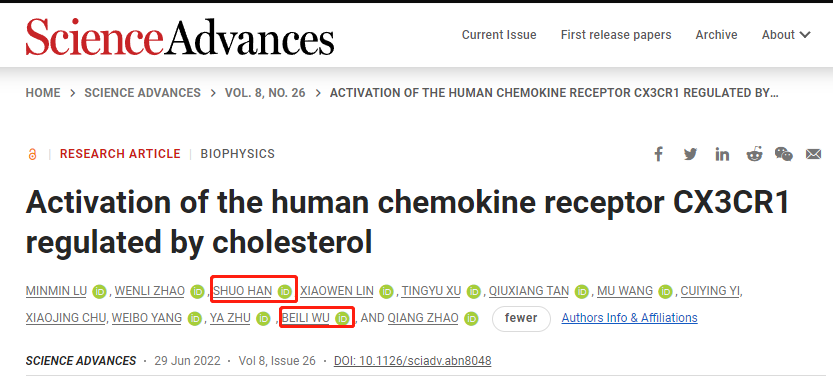Screen dimensions: 833x378
Task: Open ORCID icon next to Minmin Lu
Action: coord(99,291)
